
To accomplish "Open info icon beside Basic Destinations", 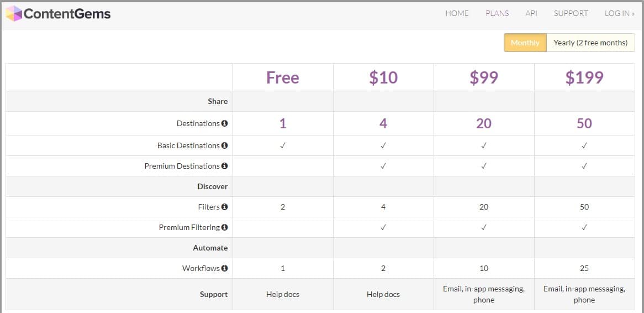I will [224, 145].
